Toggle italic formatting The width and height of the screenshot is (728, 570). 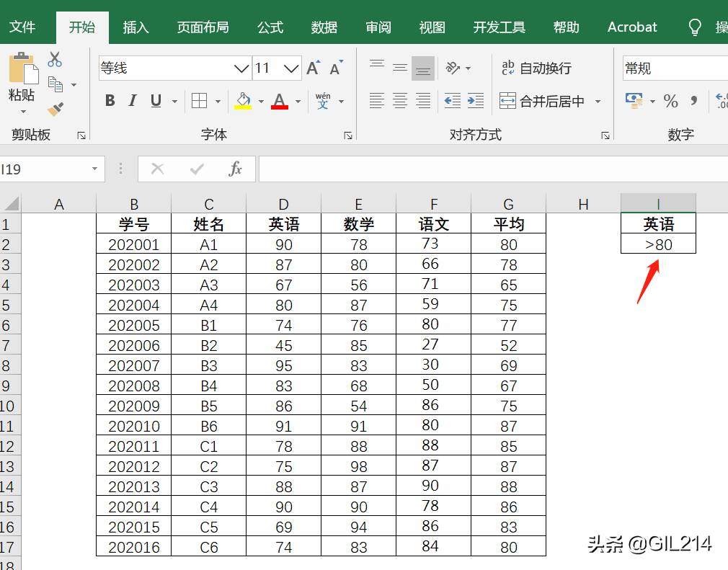point(133,100)
